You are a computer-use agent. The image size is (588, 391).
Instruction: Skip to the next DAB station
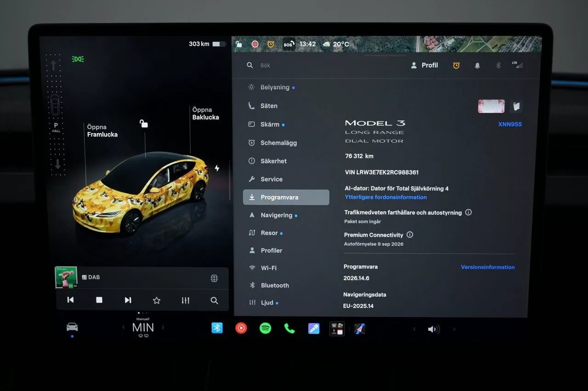coord(128,300)
